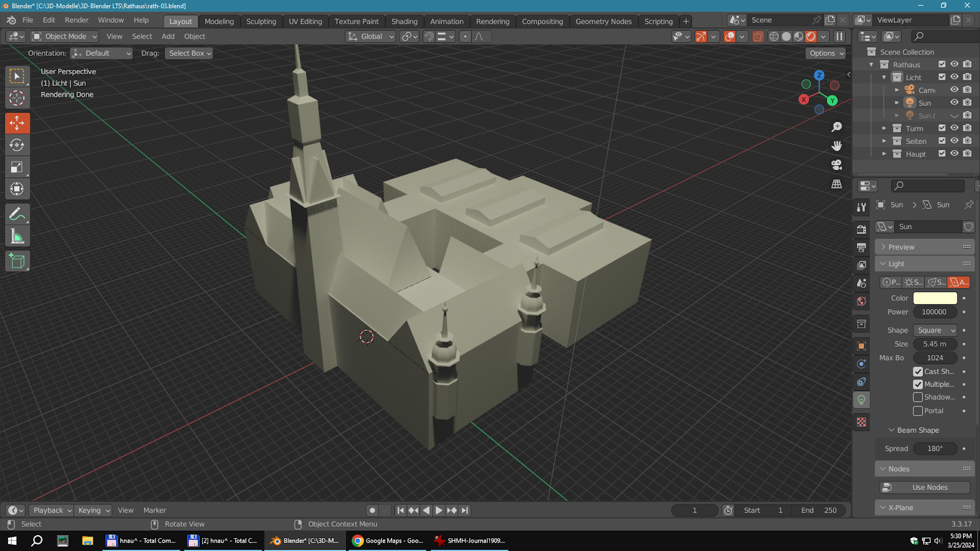Select the Area light type button
980x551 pixels.
click(959, 282)
